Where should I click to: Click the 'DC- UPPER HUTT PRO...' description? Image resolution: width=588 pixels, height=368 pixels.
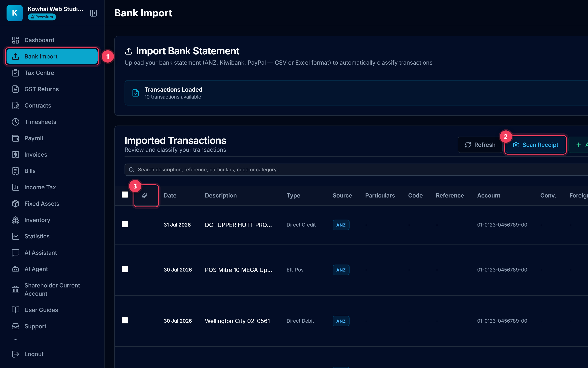(238, 225)
